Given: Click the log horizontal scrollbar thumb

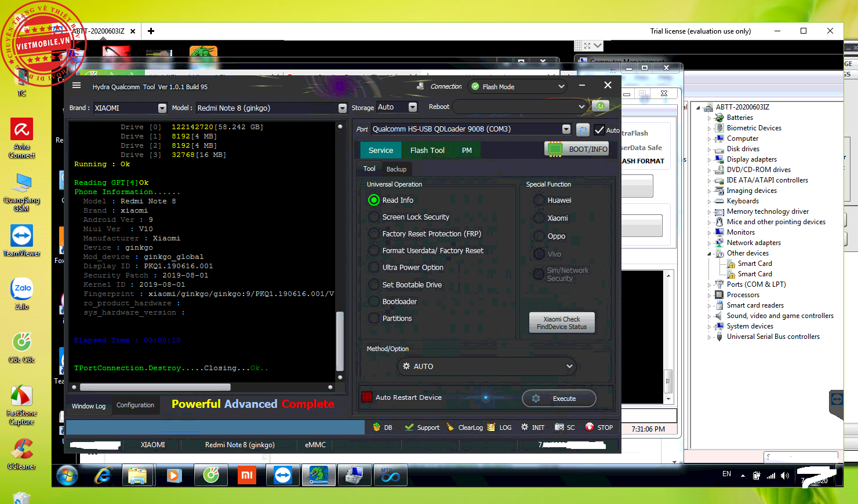Looking at the screenshot, I should [155, 387].
